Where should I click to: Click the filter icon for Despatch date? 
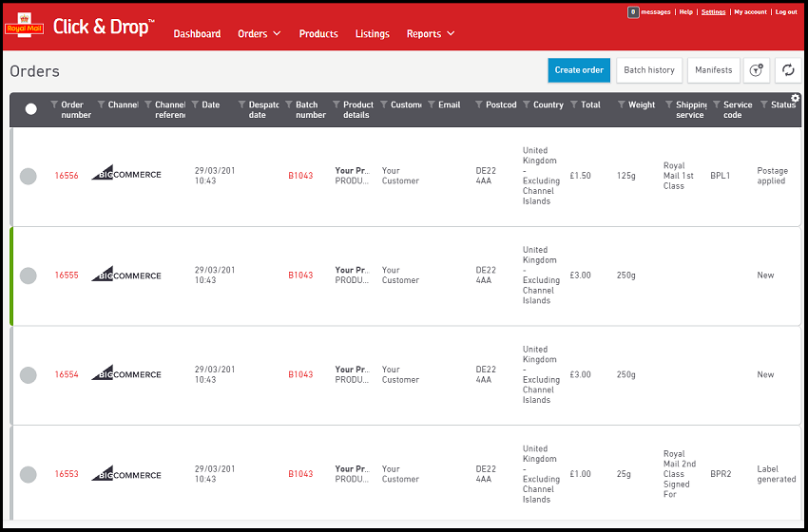[x=241, y=104]
